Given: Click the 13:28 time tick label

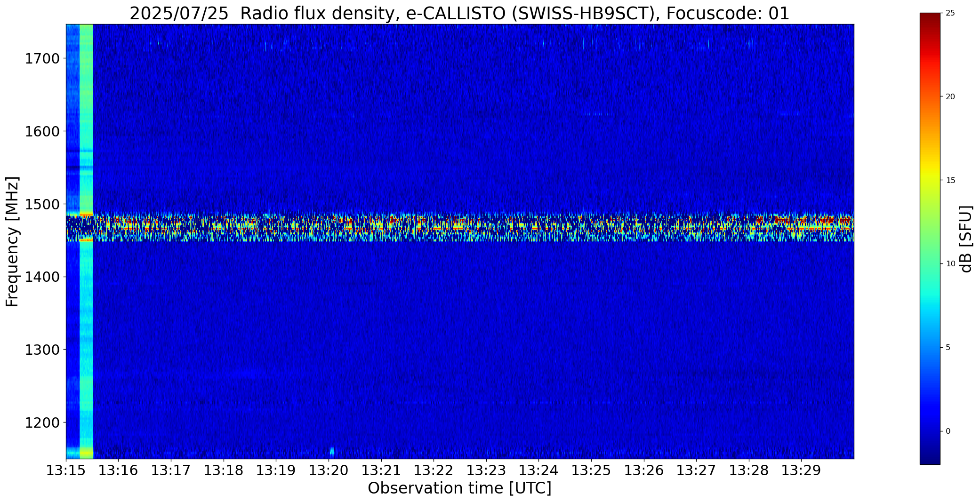Looking at the screenshot, I should click(x=749, y=470).
